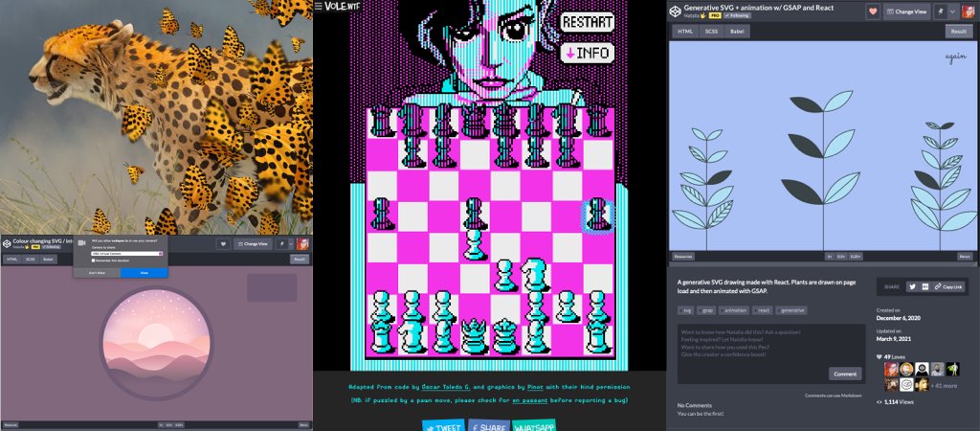Image resolution: width=980 pixels, height=431 pixels.
Task: Expand the chevron next to the pin icon
Action: (953, 11)
